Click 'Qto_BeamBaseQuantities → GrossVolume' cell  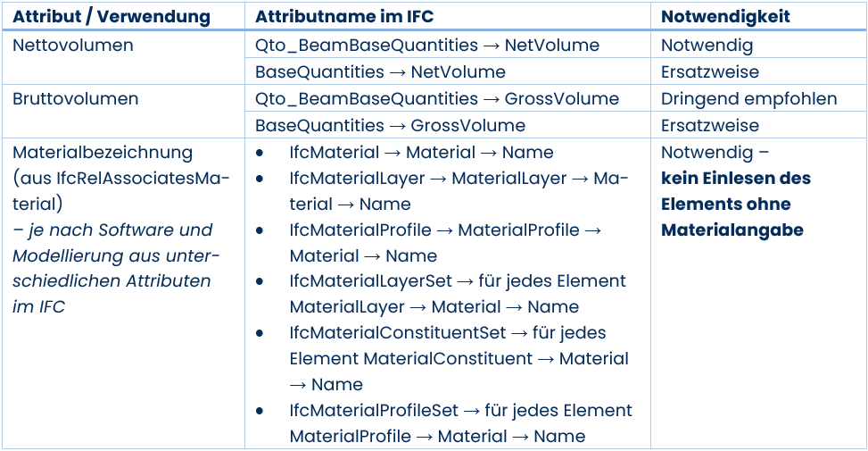[x=437, y=99]
